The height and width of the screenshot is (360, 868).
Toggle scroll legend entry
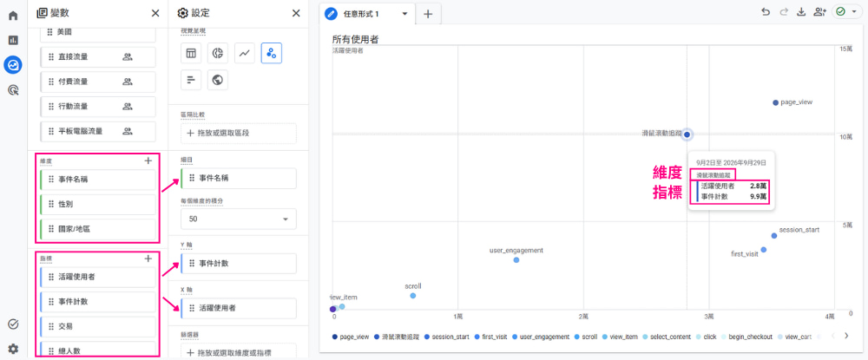586,337
